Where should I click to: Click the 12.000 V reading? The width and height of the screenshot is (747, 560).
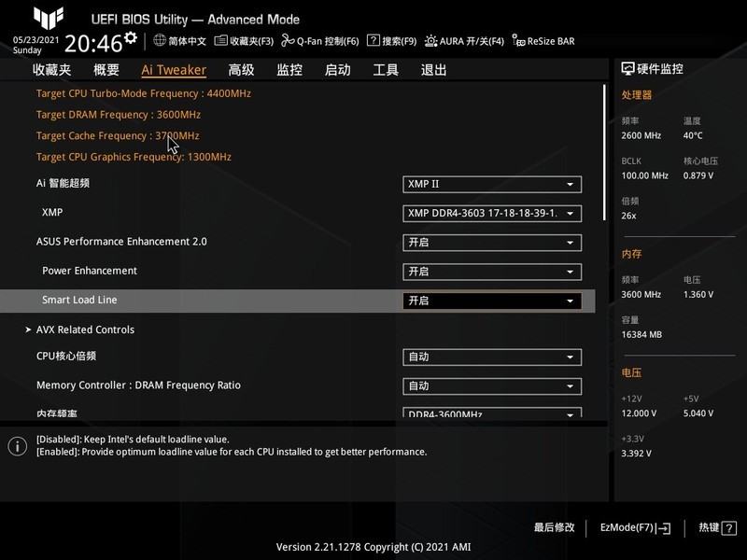[639, 413]
